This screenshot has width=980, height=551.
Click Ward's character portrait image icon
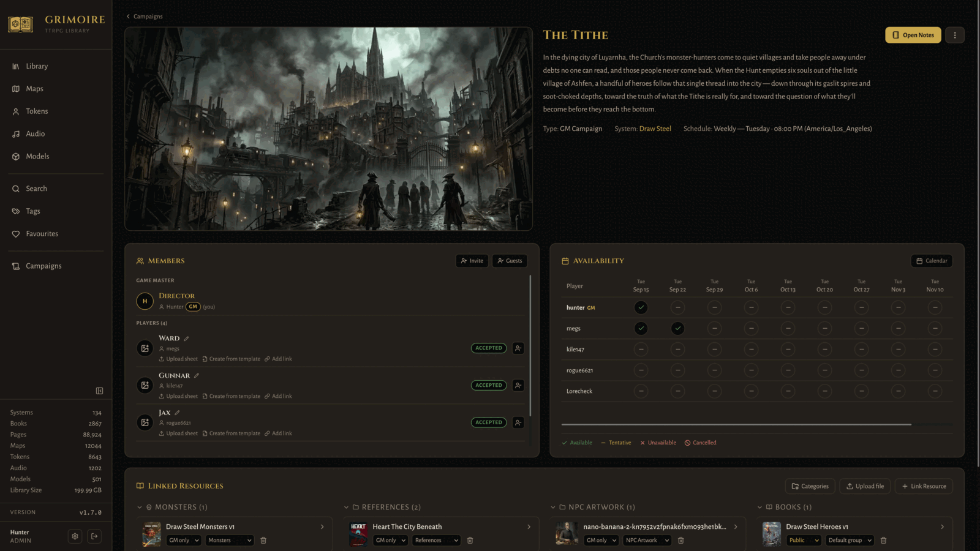coord(145,348)
